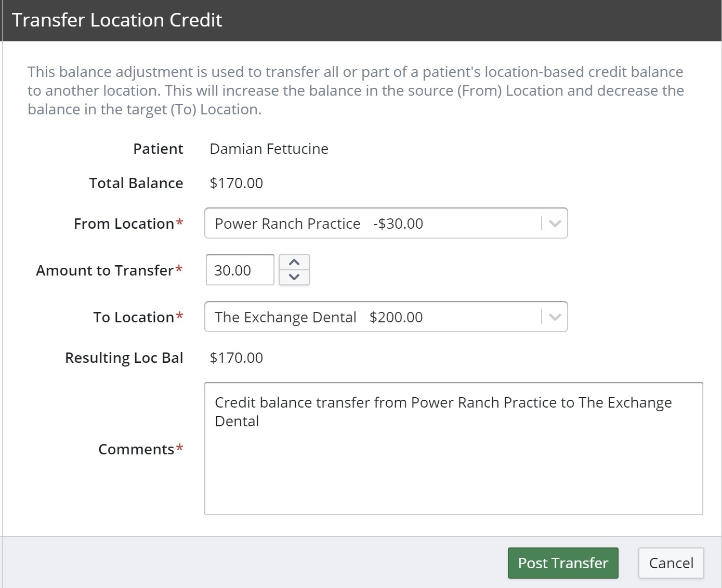
Task: Click the balance adjustment description paragraph
Action: [356, 90]
